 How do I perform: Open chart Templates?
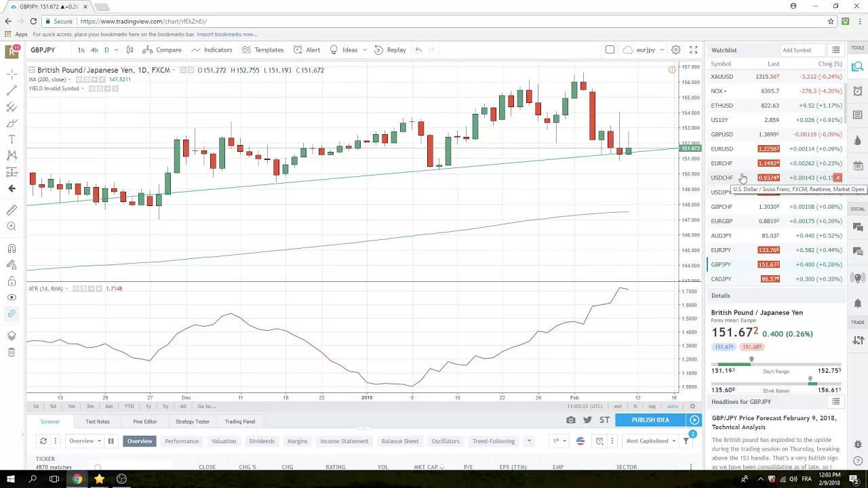point(262,49)
